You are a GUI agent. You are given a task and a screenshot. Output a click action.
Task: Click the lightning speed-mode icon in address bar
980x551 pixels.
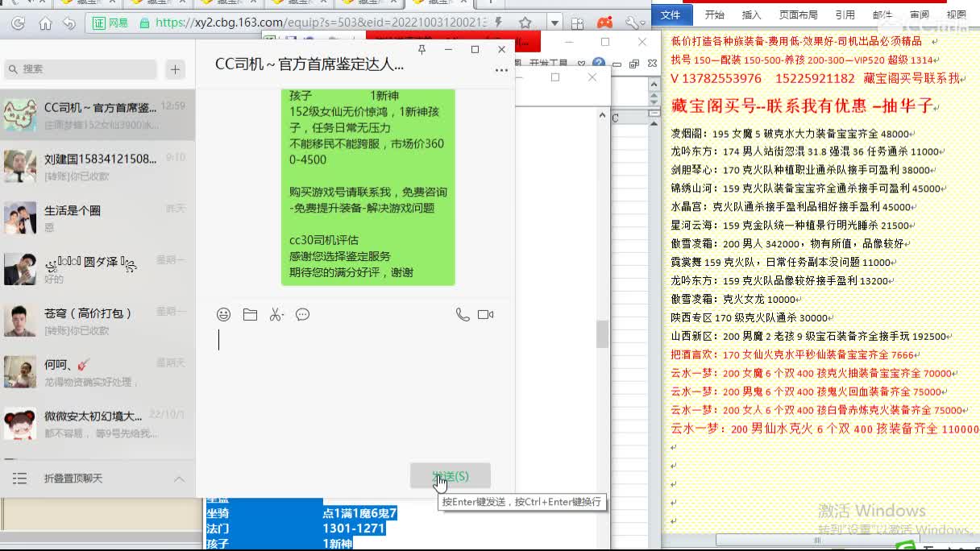tap(500, 23)
